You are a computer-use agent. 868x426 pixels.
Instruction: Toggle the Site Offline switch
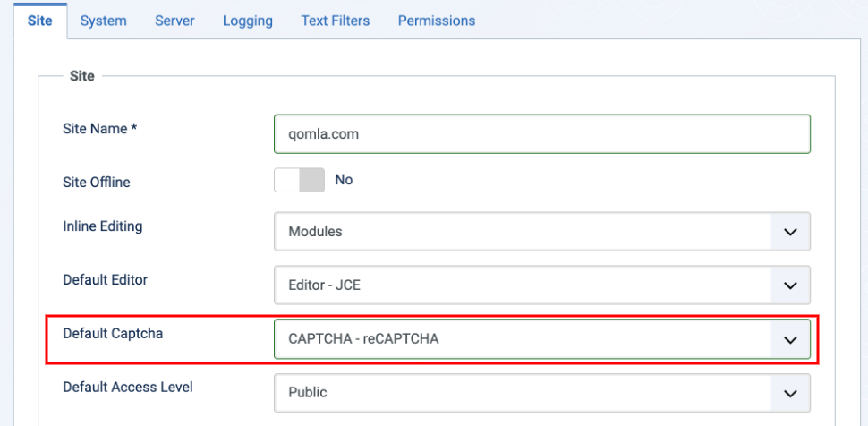[x=299, y=180]
